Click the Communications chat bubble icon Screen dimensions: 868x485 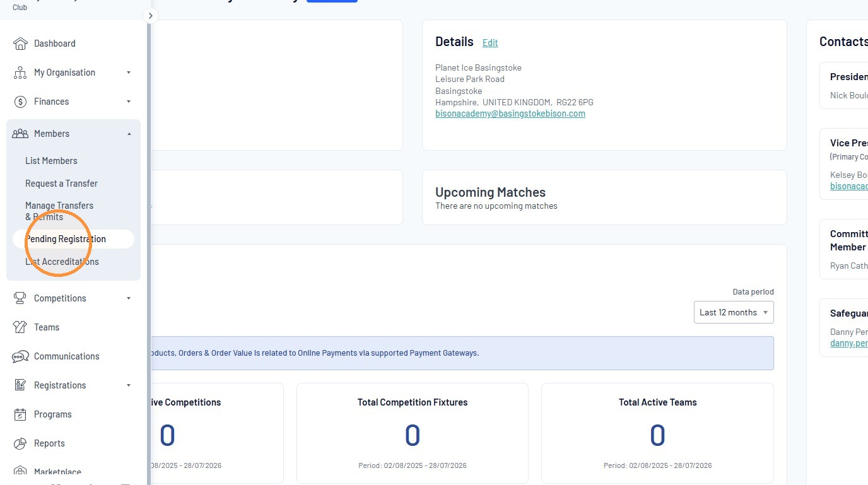20,356
